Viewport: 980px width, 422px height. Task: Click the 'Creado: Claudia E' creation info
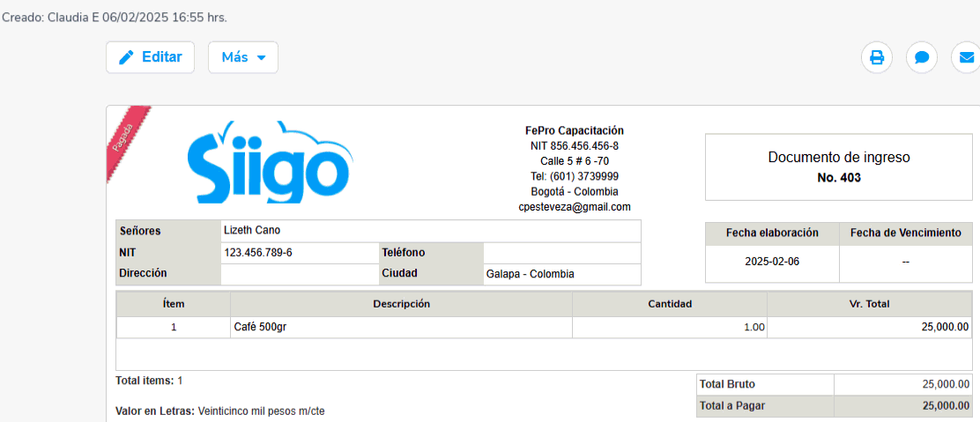(x=115, y=18)
